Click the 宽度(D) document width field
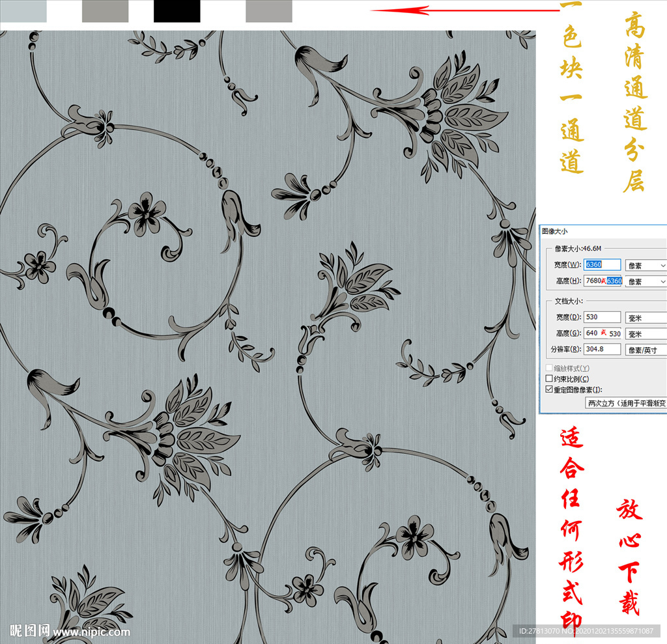667x644 pixels. (602, 317)
